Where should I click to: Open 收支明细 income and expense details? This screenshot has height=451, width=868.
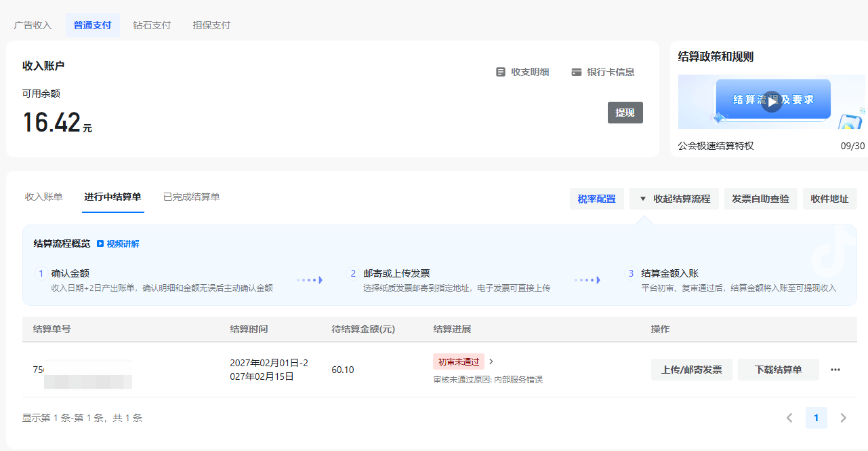[x=522, y=72]
